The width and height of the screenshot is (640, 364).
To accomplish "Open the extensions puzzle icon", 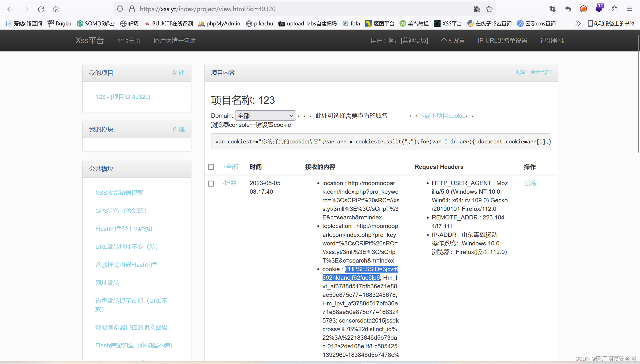I will (614, 9).
